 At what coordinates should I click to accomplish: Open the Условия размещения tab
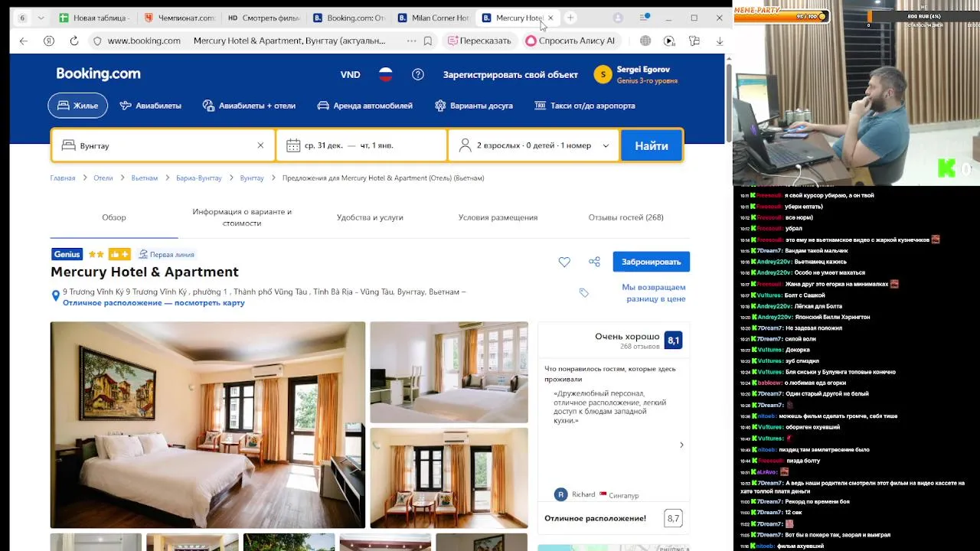pyautogui.click(x=498, y=217)
